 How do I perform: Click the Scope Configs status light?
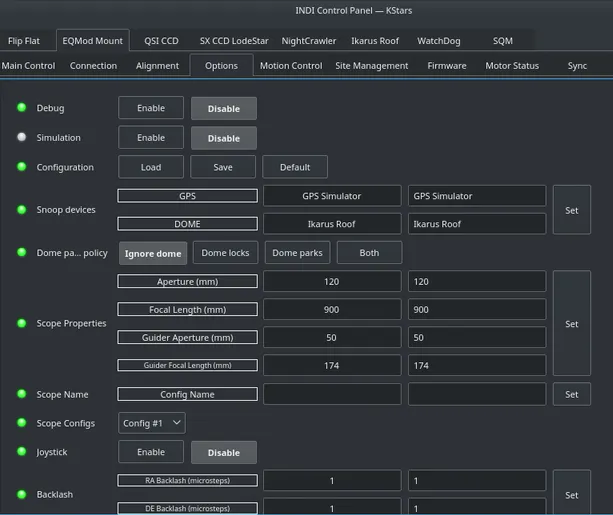(22, 423)
